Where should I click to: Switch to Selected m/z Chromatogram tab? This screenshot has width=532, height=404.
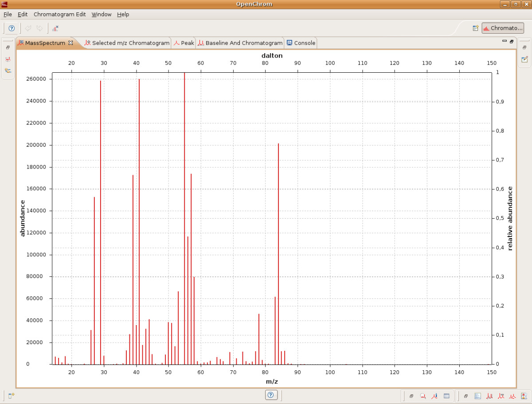(x=127, y=43)
